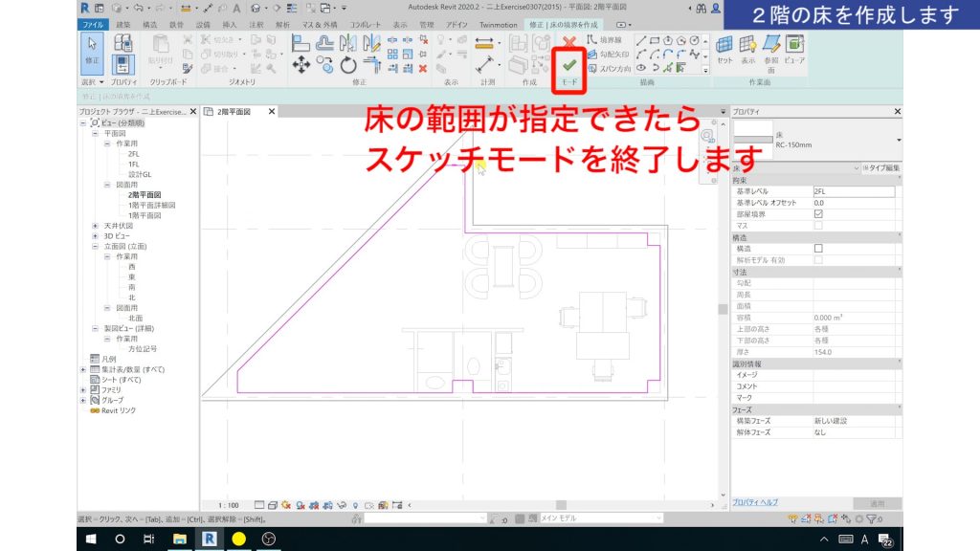Image resolution: width=980 pixels, height=551 pixels.
Task: Toggle shadows in the view control bar
Action: click(x=299, y=504)
